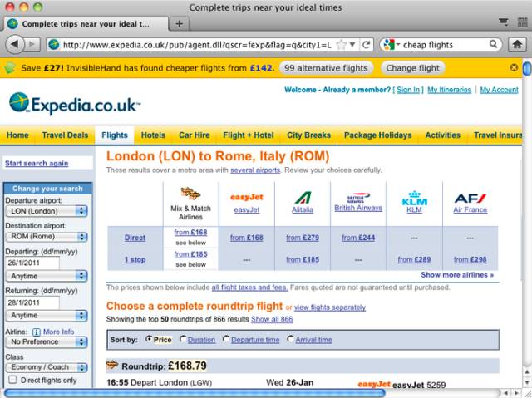Viewport: 532px width, 398px height.
Task: Open the list all tabs icon
Action: (x=504, y=22)
